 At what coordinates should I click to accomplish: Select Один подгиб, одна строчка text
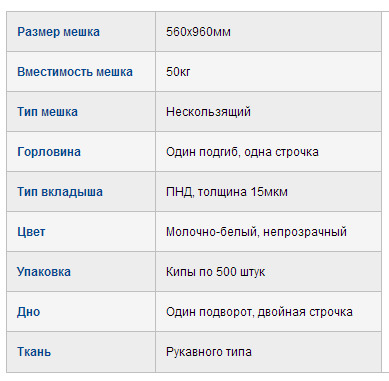click(242, 152)
